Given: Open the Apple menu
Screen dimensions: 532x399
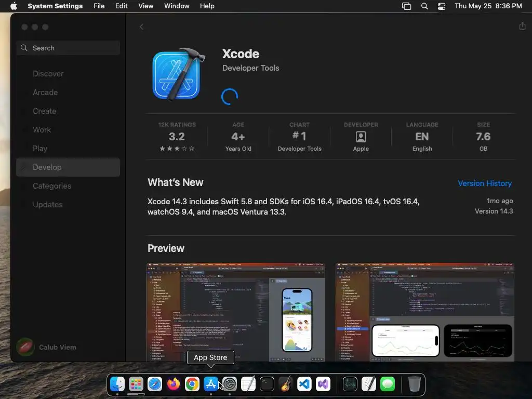Looking at the screenshot, I should coord(14,6).
